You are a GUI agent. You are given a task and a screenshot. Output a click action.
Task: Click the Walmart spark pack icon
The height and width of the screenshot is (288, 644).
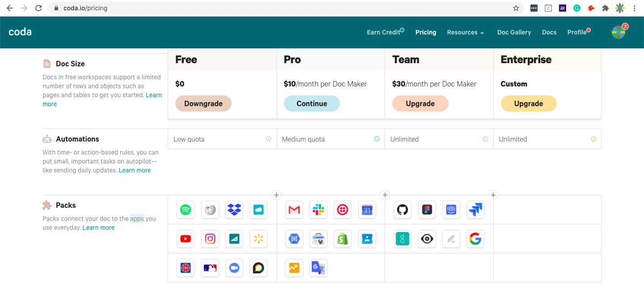[258, 239]
